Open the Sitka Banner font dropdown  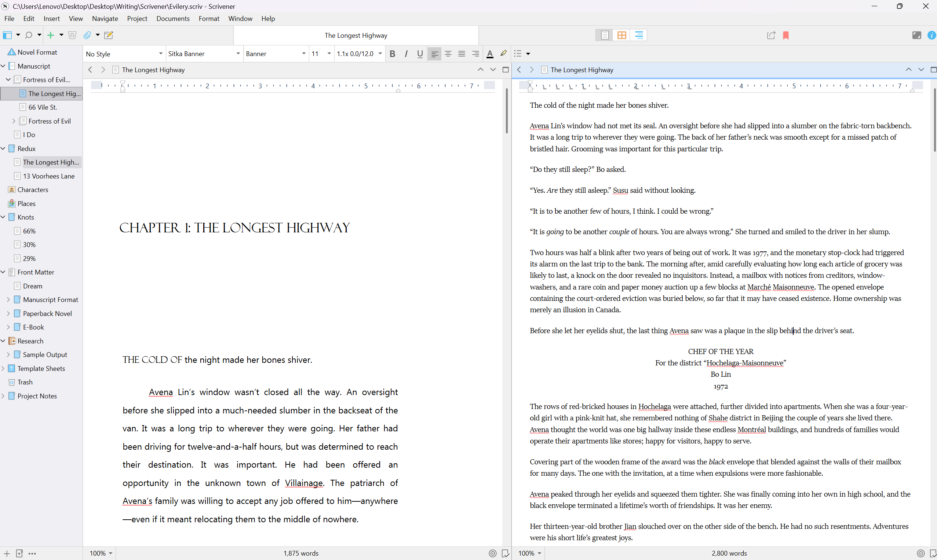(204, 54)
